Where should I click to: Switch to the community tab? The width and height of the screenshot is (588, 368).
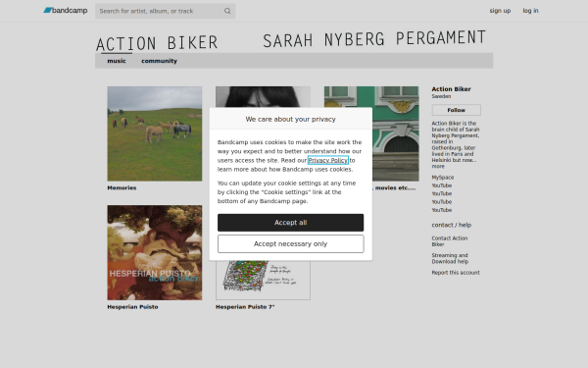pyautogui.click(x=159, y=61)
